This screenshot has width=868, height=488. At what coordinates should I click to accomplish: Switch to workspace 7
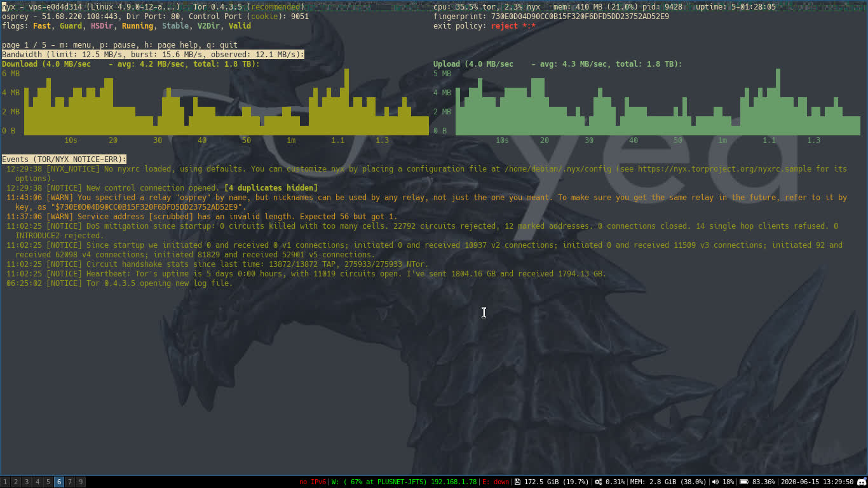pos(70,482)
